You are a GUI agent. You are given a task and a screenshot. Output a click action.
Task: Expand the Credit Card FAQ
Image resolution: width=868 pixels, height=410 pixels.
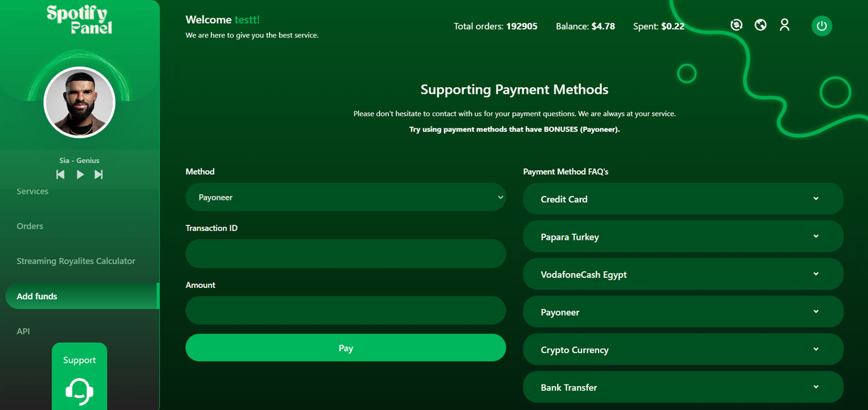click(x=683, y=199)
